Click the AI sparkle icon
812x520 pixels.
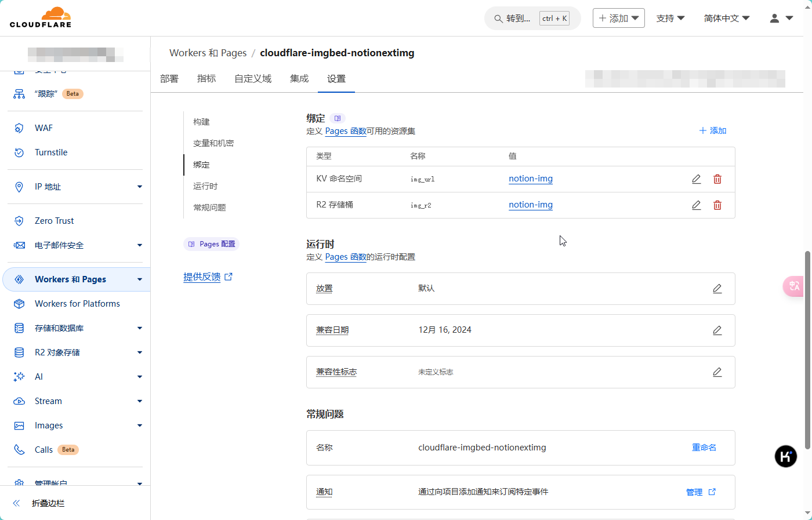click(x=19, y=377)
